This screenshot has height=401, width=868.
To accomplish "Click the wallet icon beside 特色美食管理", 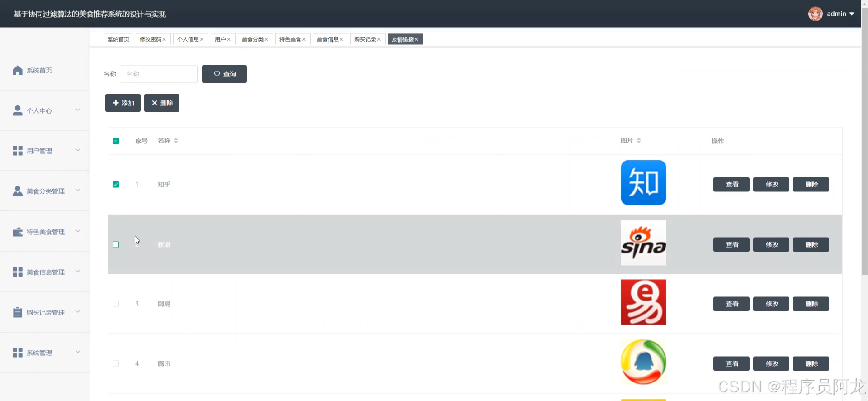I will (x=18, y=232).
